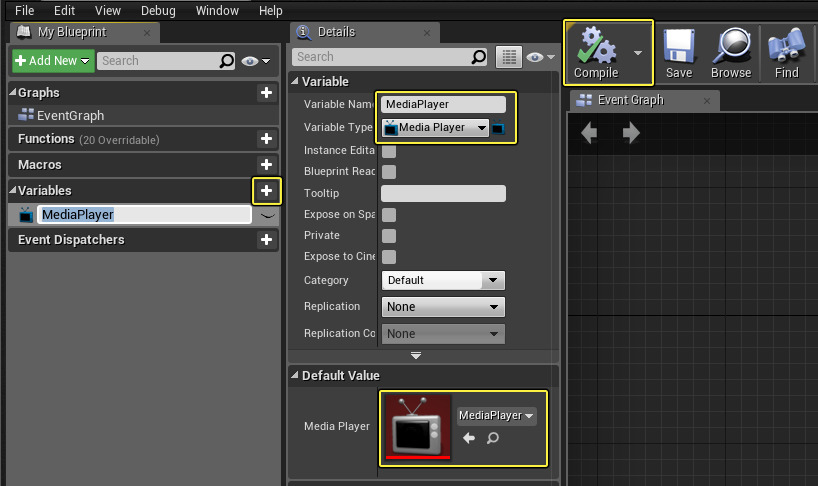Navigate back arrow in Event Graph
The width and height of the screenshot is (818, 486).
point(589,133)
